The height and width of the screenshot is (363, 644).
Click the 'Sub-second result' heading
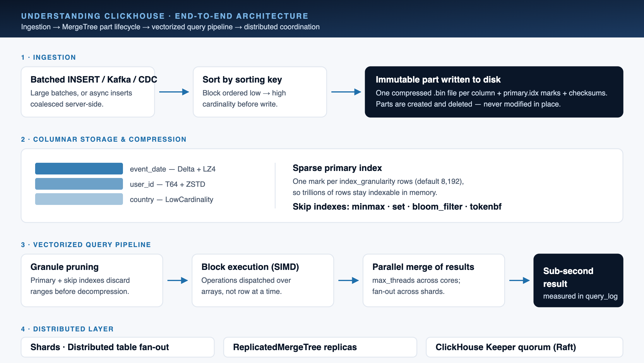(x=568, y=278)
